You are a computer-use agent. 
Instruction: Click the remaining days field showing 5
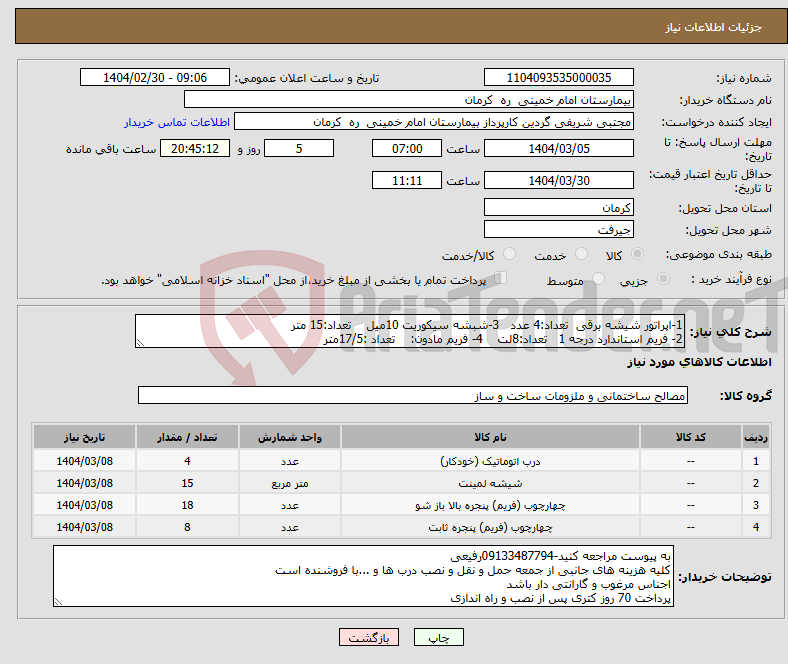(299, 149)
